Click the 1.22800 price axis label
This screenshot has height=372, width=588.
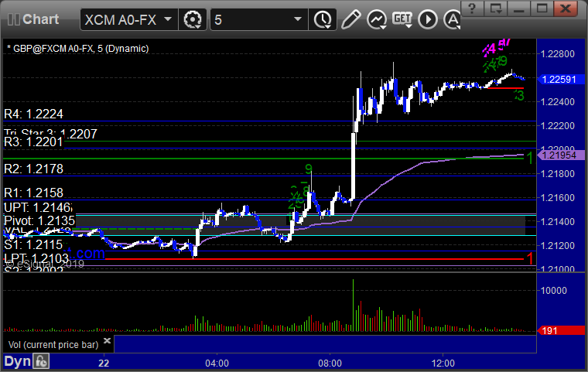point(558,54)
